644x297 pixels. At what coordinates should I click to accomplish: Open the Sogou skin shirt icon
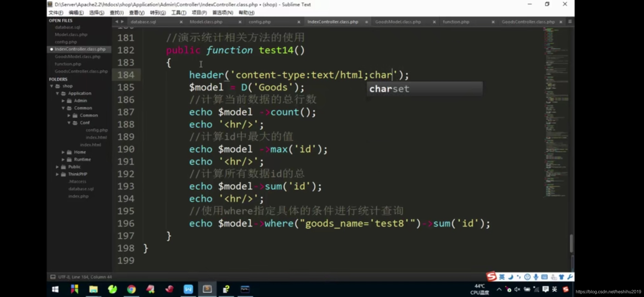562,277
